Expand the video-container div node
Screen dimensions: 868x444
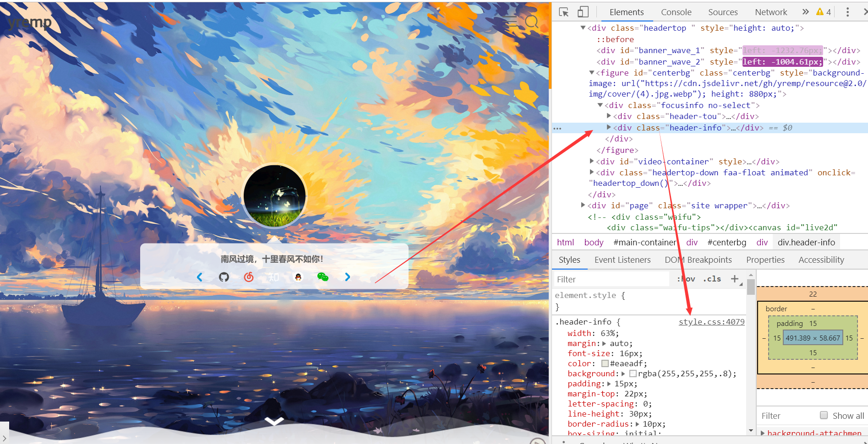point(592,161)
